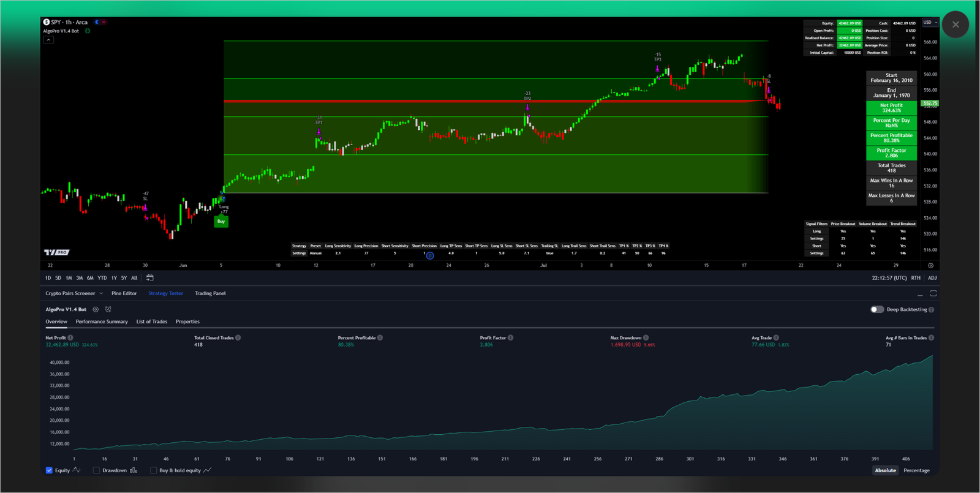This screenshot has width=980, height=493.
Task: Open the List of Trades tab
Action: coord(151,322)
